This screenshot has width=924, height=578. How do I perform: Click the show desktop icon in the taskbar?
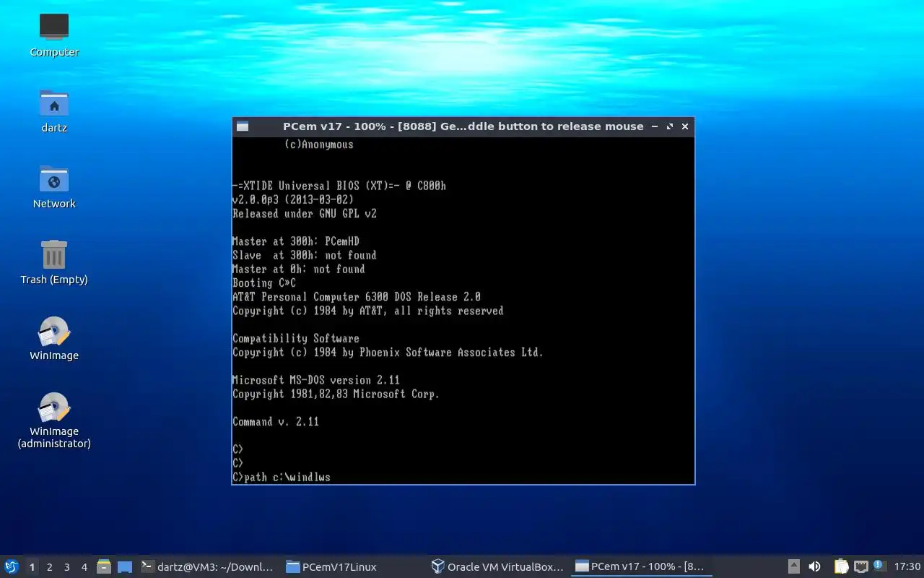pos(125,567)
